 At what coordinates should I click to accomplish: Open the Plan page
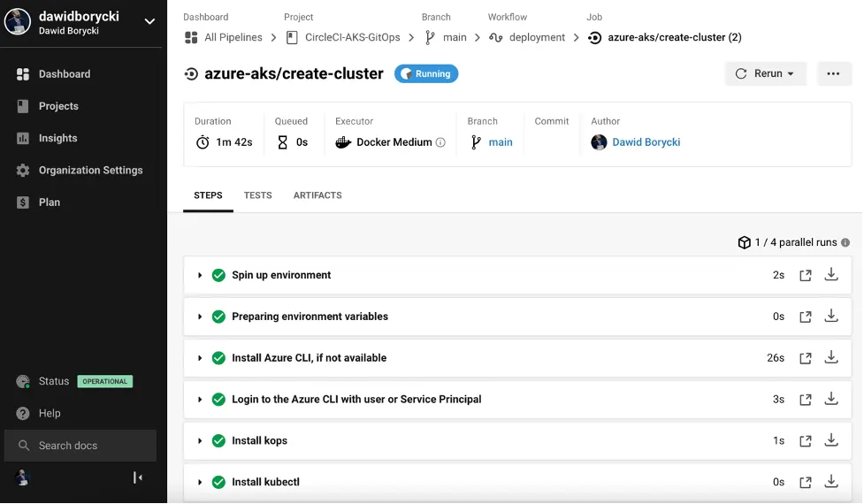(x=49, y=202)
